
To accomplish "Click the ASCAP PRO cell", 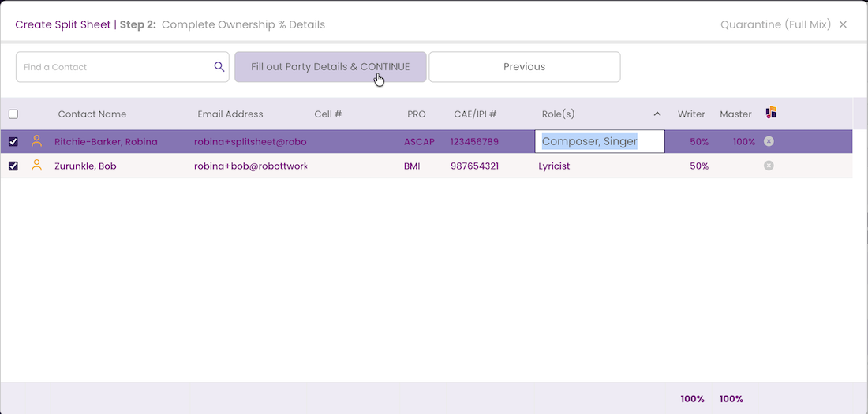I will pyautogui.click(x=419, y=142).
